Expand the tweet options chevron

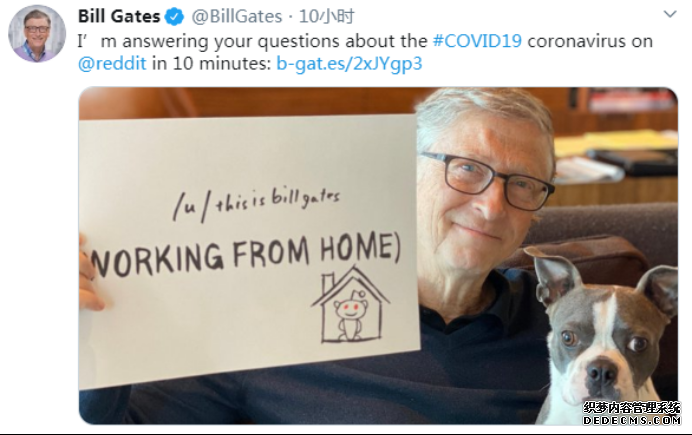(x=670, y=14)
